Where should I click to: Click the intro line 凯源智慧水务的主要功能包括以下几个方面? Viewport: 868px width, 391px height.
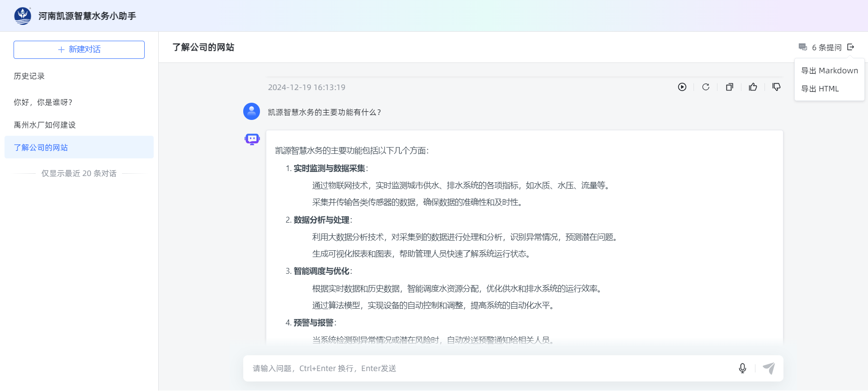click(352, 151)
